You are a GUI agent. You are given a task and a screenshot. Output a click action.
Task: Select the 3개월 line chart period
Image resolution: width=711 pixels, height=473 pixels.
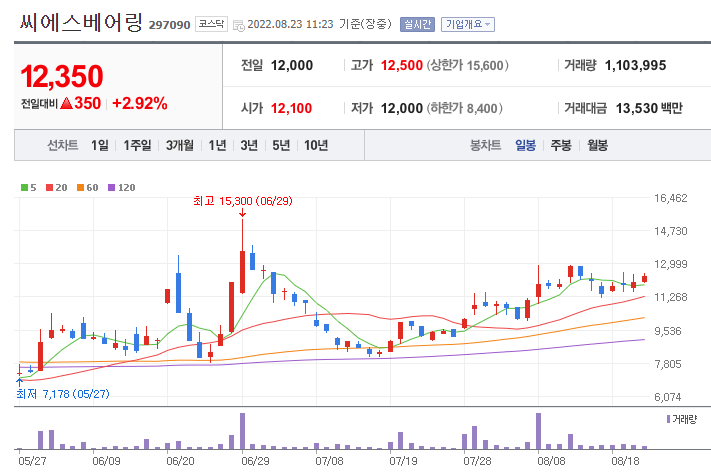(180, 146)
